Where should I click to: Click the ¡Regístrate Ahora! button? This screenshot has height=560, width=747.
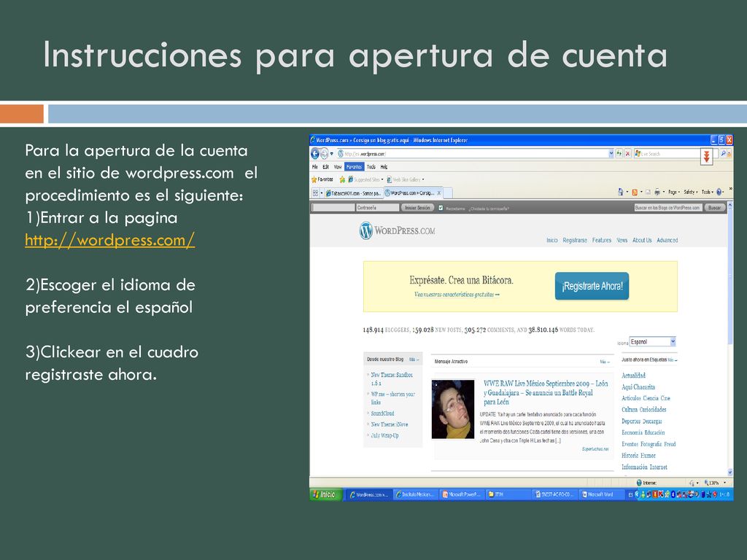click(592, 286)
